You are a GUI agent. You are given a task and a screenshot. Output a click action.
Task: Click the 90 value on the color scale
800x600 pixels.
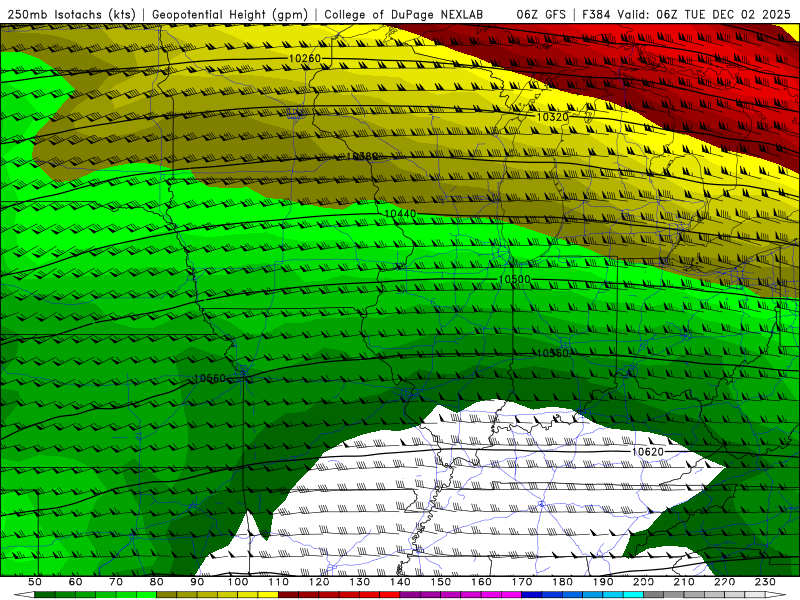197,582
